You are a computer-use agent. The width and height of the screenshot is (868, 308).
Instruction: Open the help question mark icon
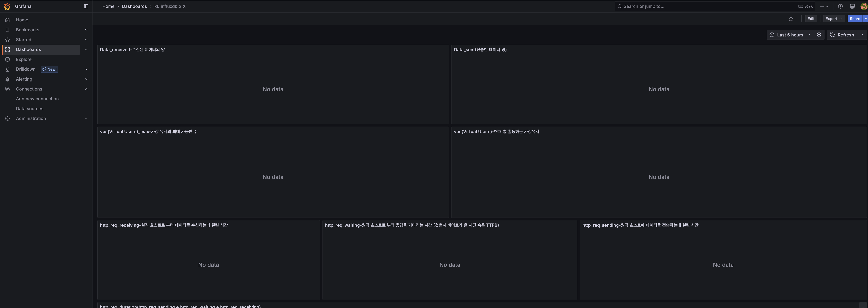[840, 6]
